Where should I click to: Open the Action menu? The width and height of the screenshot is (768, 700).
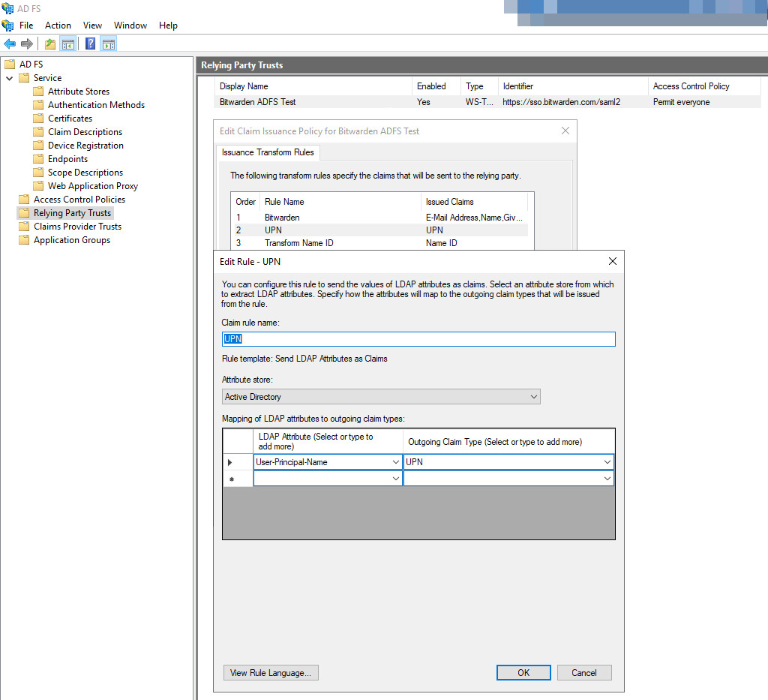click(58, 26)
